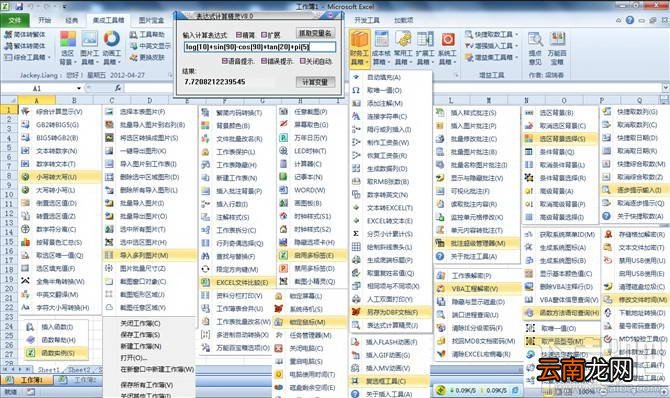Choose 在新窗口中新建工作簿(W) entry
The image size is (670, 398).
tap(157, 369)
